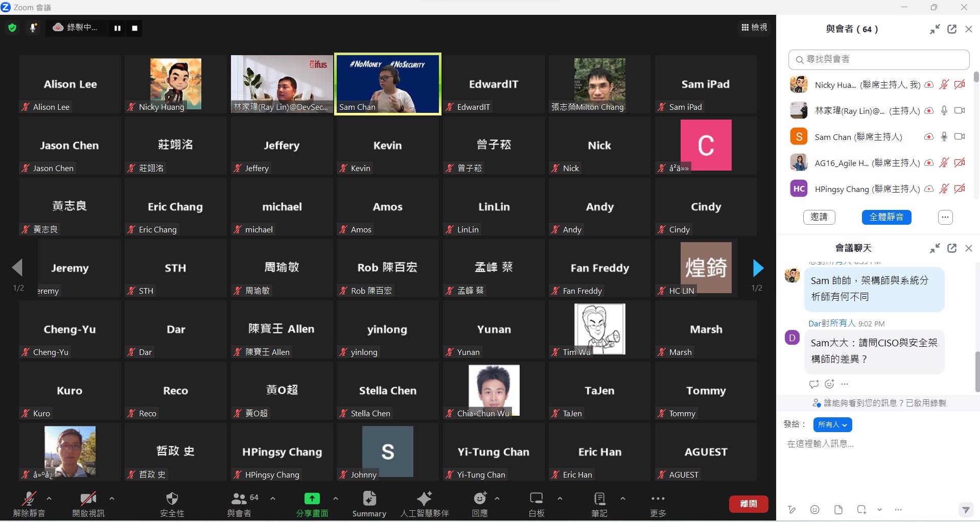
Task: Open the More options menu in toolbar
Action: tap(658, 499)
